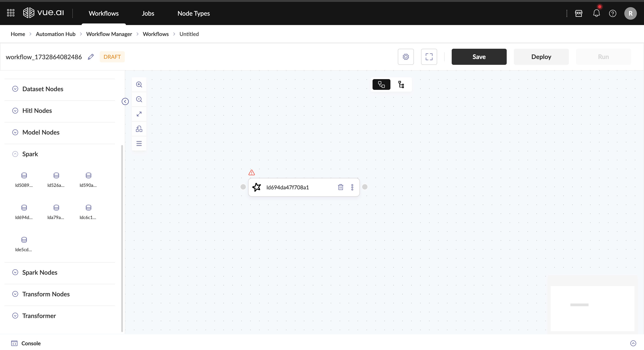Open workflow settings gear icon
Image resolution: width=644 pixels, height=350 pixels.
(405, 57)
